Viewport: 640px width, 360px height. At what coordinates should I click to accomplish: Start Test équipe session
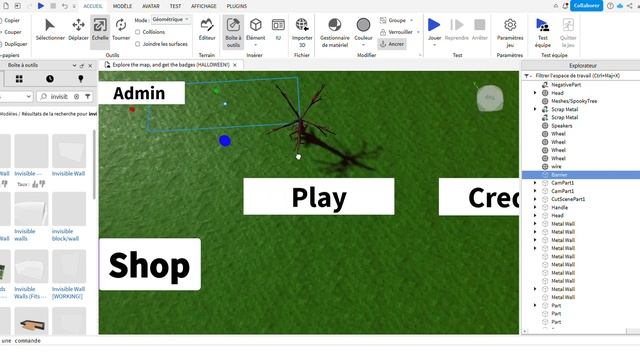point(542,32)
